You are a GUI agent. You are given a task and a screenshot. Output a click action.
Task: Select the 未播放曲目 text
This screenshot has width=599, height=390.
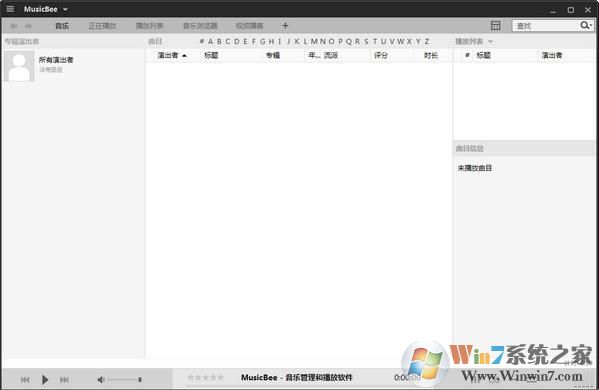click(x=474, y=168)
